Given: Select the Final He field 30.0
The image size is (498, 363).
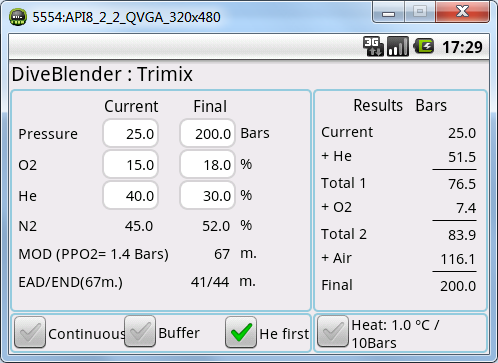Looking at the screenshot, I should [x=207, y=195].
